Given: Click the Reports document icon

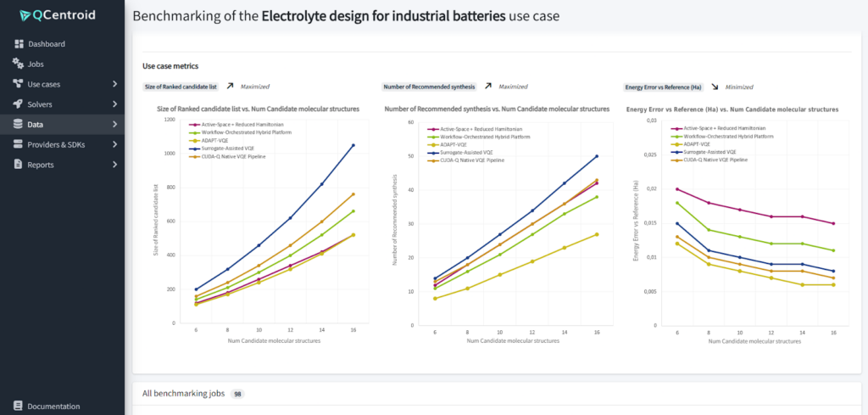Looking at the screenshot, I should coord(19,165).
